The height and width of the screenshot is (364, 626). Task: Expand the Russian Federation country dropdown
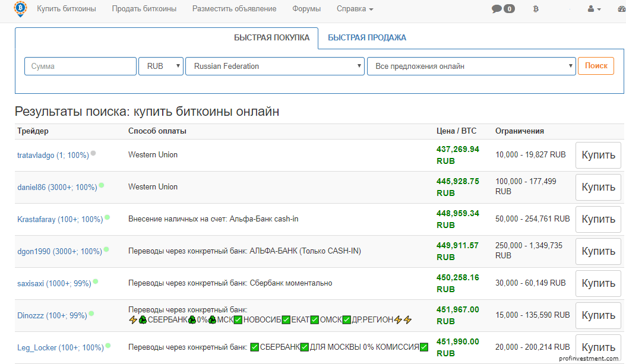point(274,67)
